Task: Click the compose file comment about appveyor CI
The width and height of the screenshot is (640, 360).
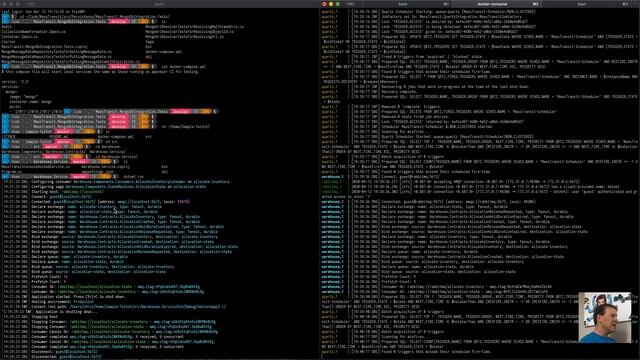Action: [x=100, y=71]
